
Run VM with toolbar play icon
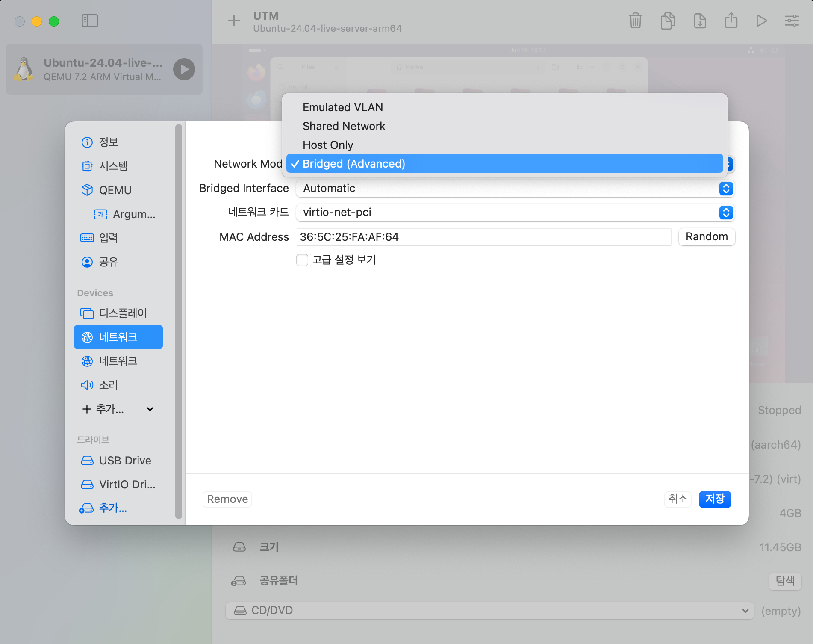(x=761, y=21)
